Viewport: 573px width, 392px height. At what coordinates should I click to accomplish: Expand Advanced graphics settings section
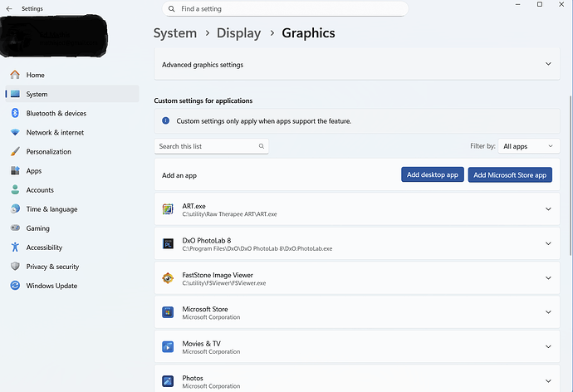[x=548, y=64]
